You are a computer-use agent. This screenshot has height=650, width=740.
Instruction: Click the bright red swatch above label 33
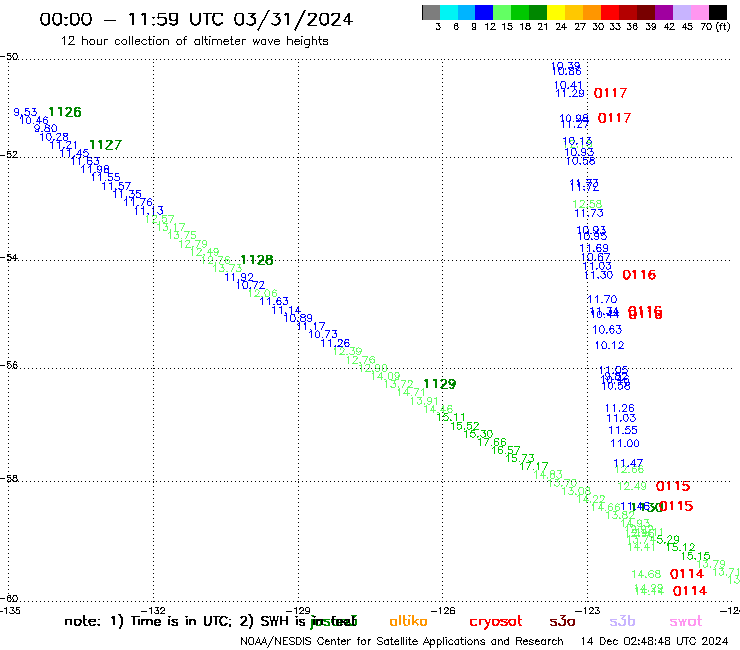click(x=610, y=12)
